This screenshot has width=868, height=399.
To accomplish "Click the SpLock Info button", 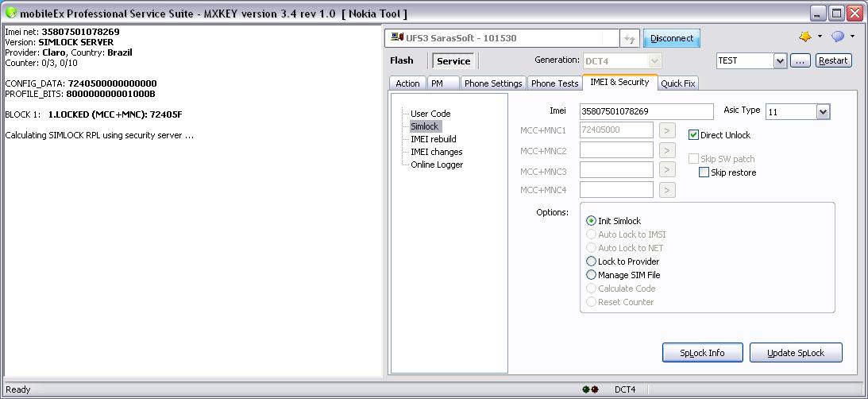I will click(x=702, y=352).
